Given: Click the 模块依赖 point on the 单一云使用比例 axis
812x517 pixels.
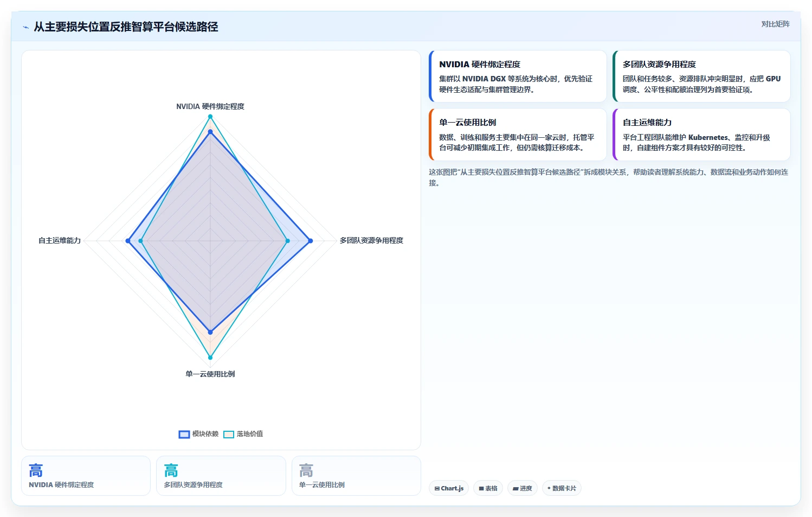Looking at the screenshot, I should [x=210, y=332].
